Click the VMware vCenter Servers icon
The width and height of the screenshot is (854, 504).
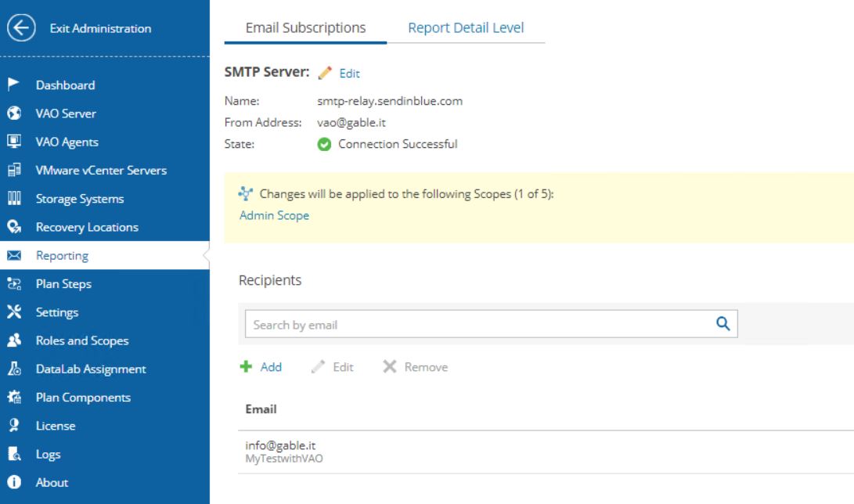pyautogui.click(x=13, y=170)
